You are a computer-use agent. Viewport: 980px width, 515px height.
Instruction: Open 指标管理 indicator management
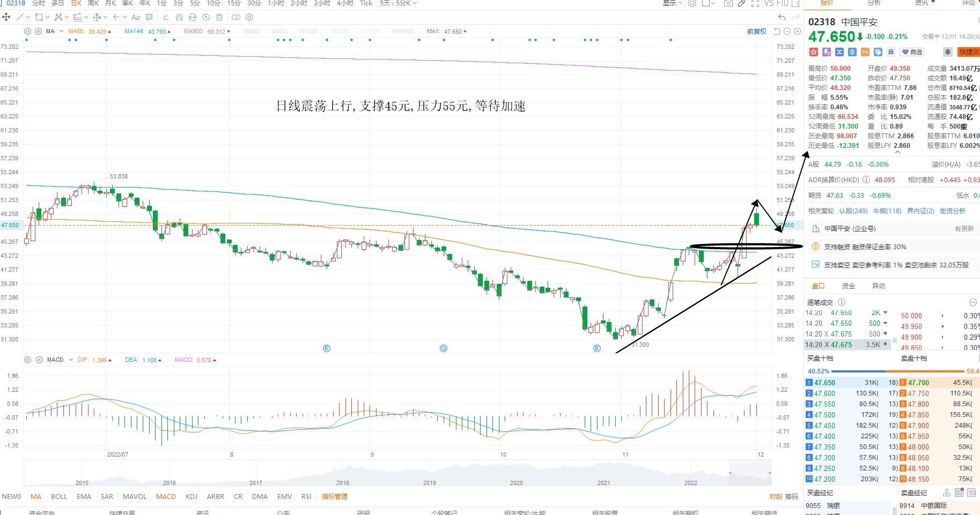tap(335, 497)
